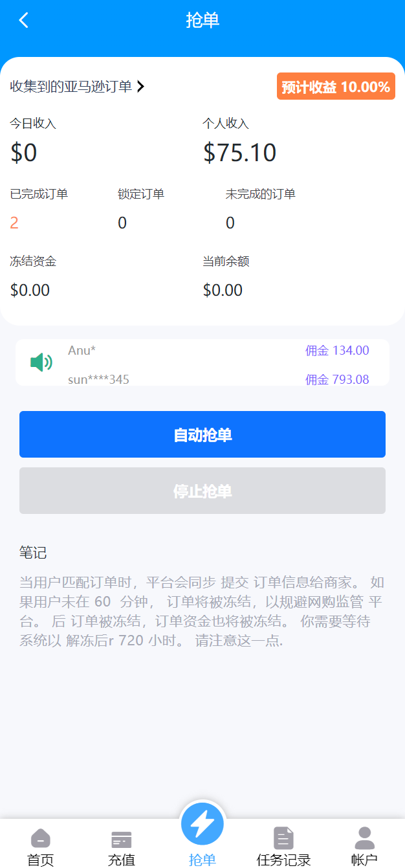Tap the task record document icon
Image resolution: width=405 pixels, height=868 pixels.
point(283,838)
